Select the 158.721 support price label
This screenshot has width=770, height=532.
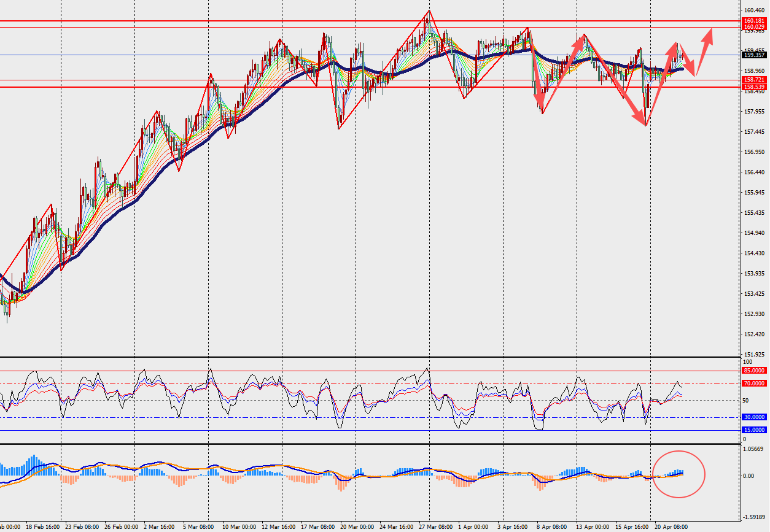coord(753,80)
